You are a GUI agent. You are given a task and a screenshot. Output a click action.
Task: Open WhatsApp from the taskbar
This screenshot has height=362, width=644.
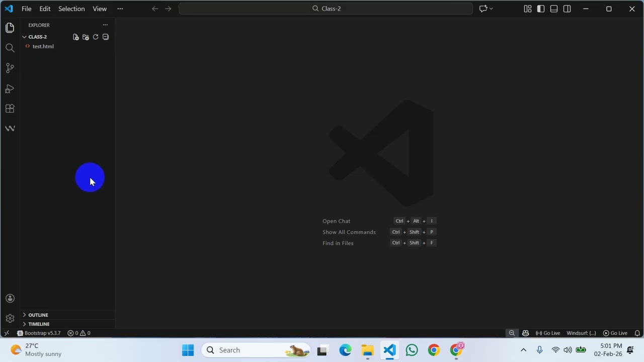click(412, 350)
